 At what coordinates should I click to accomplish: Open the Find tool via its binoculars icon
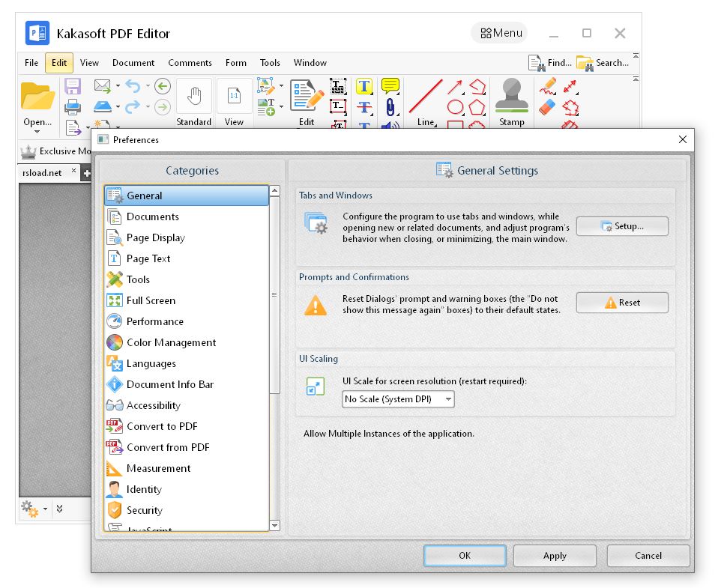tap(538, 63)
